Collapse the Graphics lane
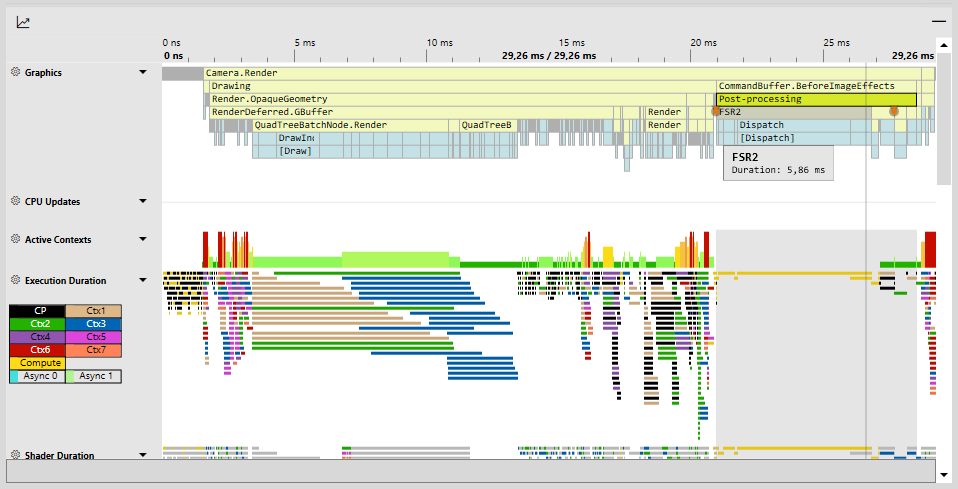 click(x=143, y=73)
